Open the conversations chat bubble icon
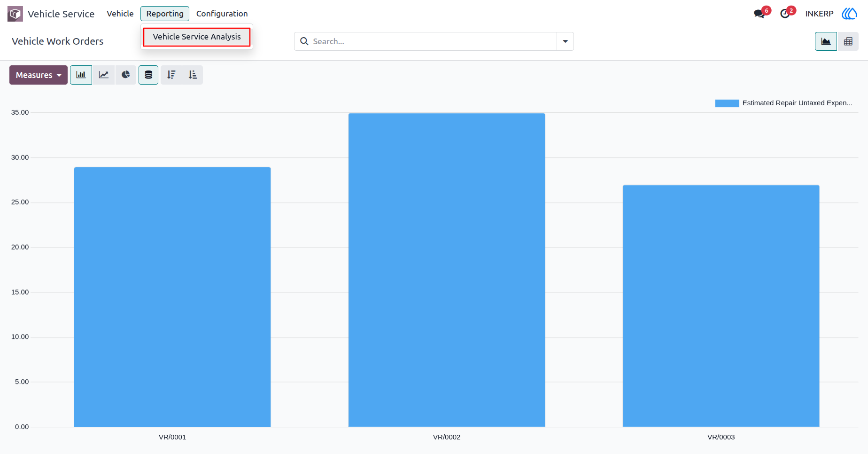This screenshot has width=868, height=454. (x=759, y=14)
